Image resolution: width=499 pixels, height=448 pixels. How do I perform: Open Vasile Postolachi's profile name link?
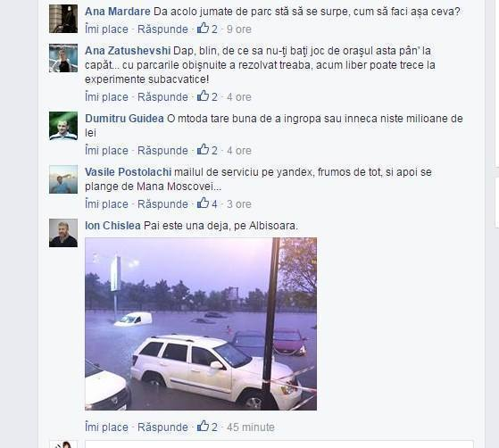click(x=129, y=172)
